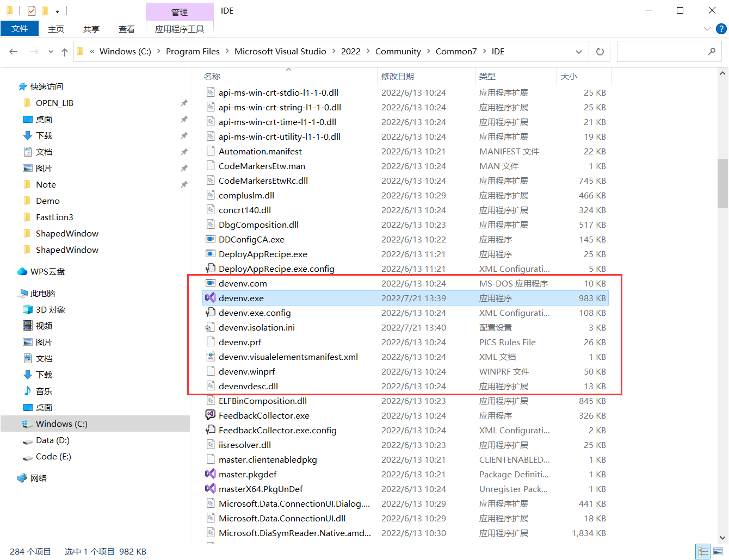Click the scroll down arrow
Screen dimensions: 729x560
pyautogui.click(x=722, y=538)
